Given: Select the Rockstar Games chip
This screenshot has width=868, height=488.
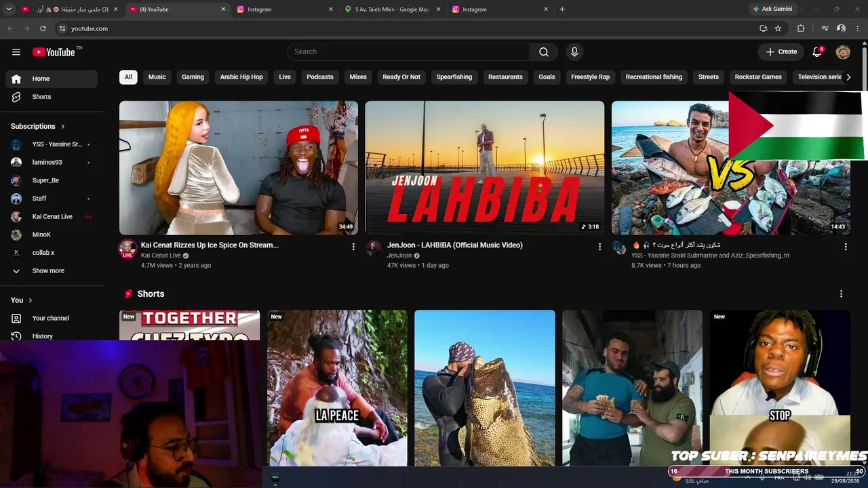Looking at the screenshot, I should (x=758, y=77).
